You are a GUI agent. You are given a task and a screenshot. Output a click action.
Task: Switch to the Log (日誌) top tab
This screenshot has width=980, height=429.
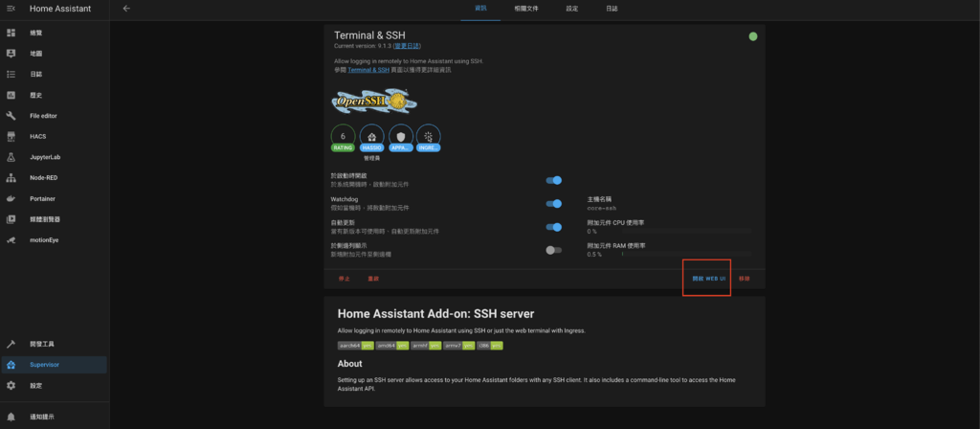[x=612, y=9]
